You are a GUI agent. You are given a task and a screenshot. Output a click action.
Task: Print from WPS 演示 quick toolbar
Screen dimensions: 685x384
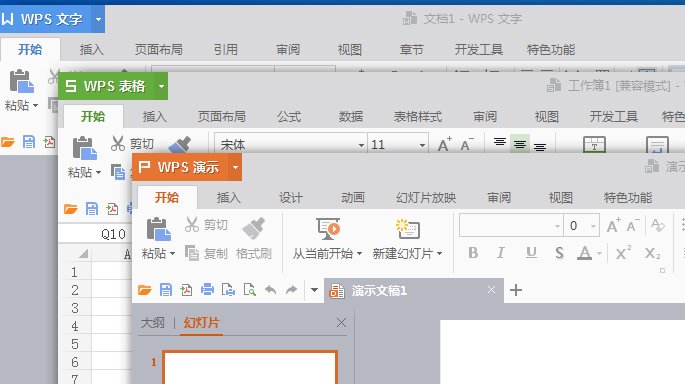[x=207, y=290]
